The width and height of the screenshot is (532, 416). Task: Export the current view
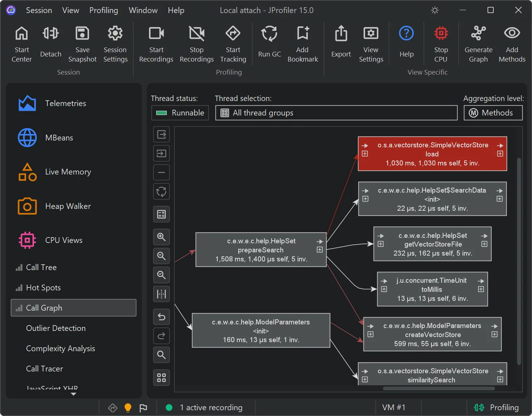click(340, 43)
